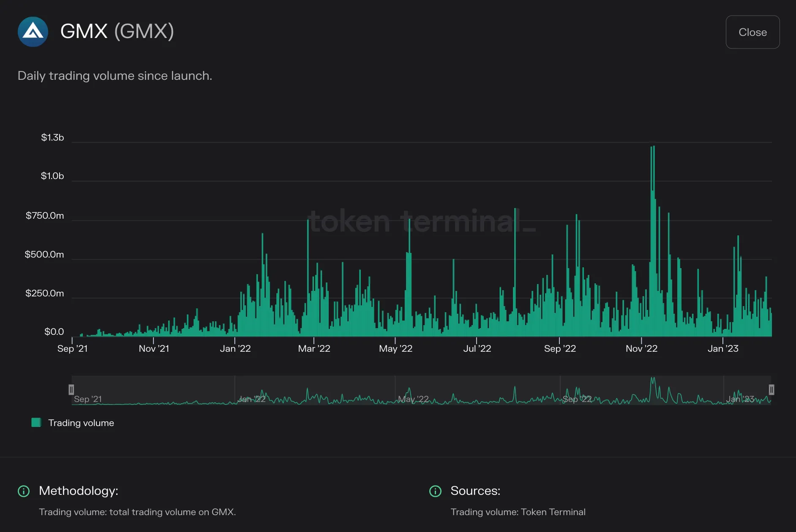Click the Jul '22 x-axis label
Viewport: 796px width, 532px height.
click(x=477, y=348)
